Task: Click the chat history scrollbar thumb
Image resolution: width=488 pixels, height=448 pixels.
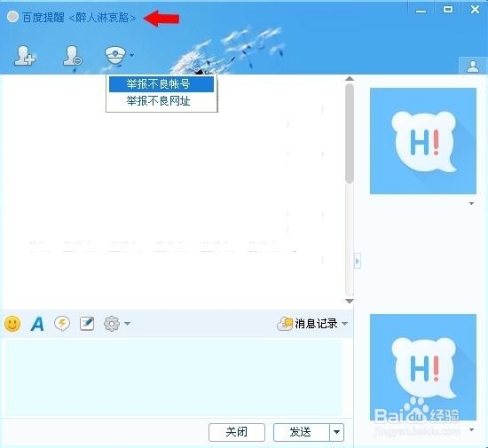Action: coord(350,133)
